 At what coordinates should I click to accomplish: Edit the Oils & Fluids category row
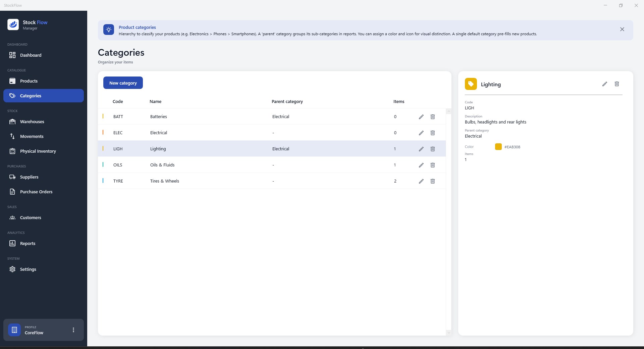[x=421, y=165]
